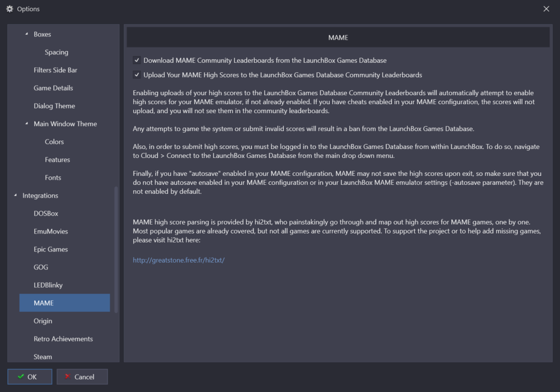
Task: Click the Options gear icon in title bar
Action: click(x=10, y=9)
